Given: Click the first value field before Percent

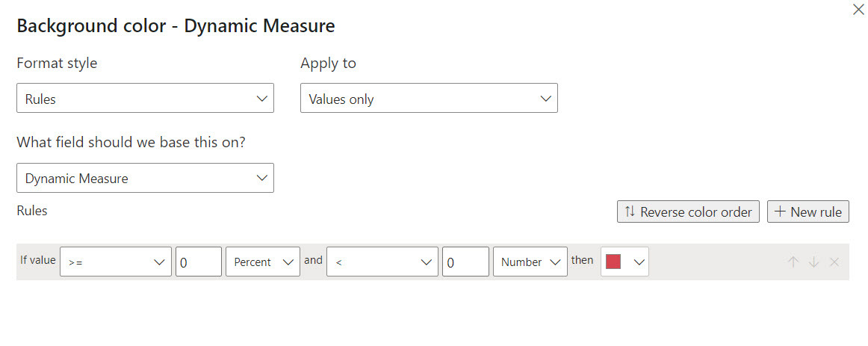Looking at the screenshot, I should point(199,262).
